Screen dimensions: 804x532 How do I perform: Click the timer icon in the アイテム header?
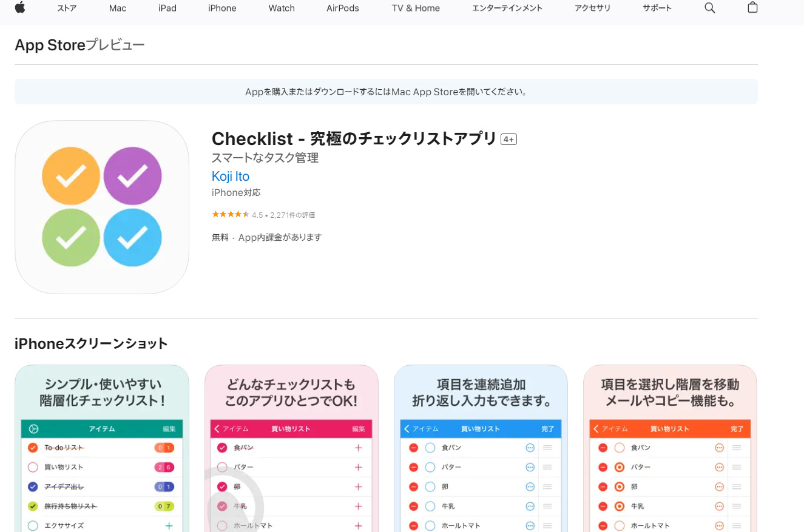pos(35,428)
